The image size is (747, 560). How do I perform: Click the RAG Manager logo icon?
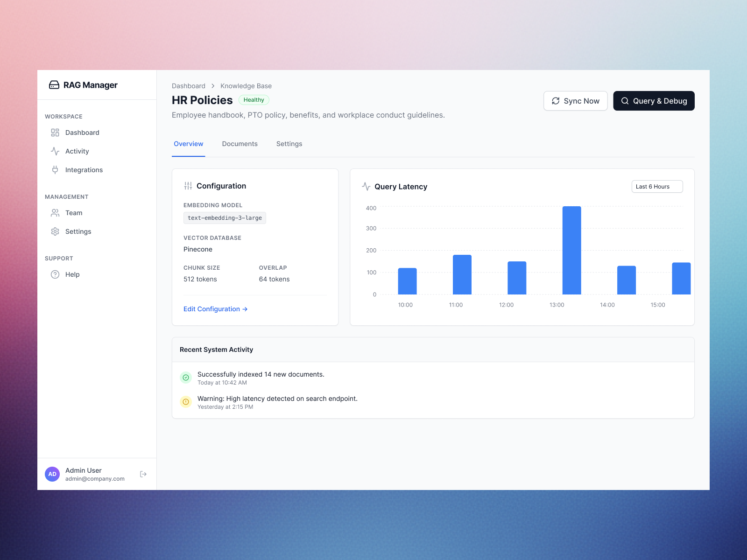[54, 85]
